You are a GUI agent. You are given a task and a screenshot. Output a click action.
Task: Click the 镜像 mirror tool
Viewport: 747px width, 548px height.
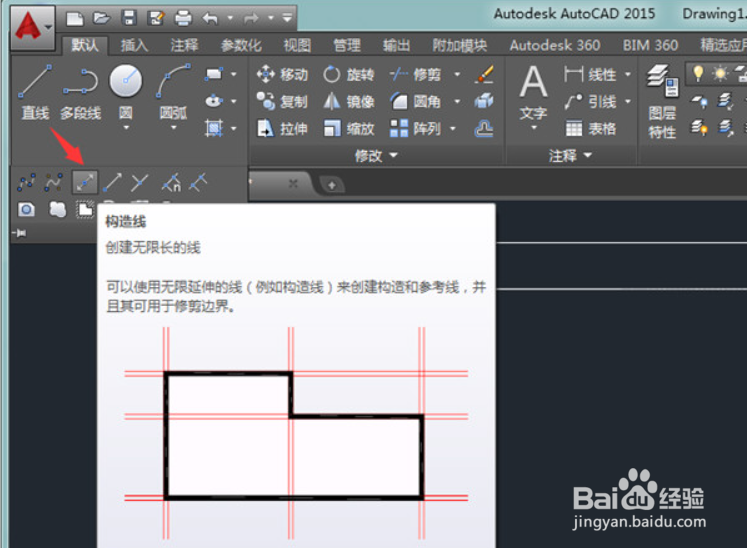tap(348, 101)
